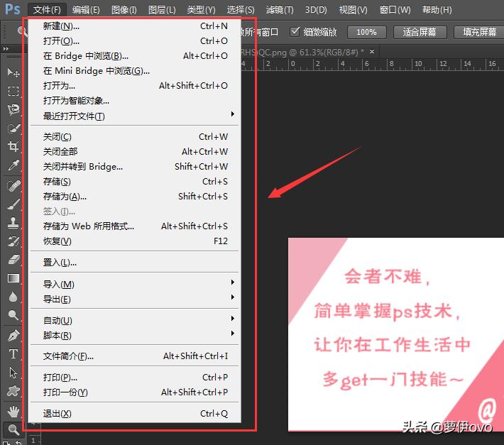
Task: Choose 存储(S) menu entry
Action: (135, 182)
